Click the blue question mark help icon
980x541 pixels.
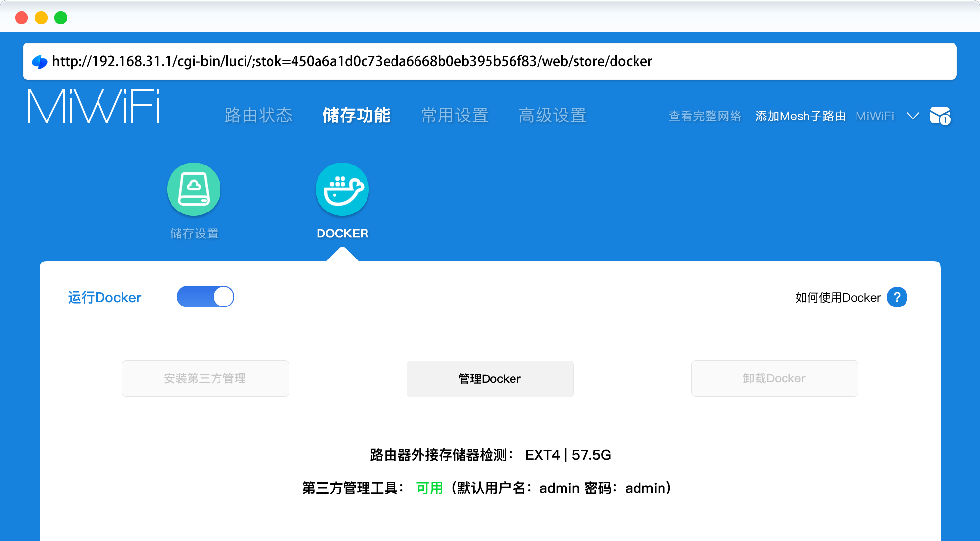click(x=897, y=297)
